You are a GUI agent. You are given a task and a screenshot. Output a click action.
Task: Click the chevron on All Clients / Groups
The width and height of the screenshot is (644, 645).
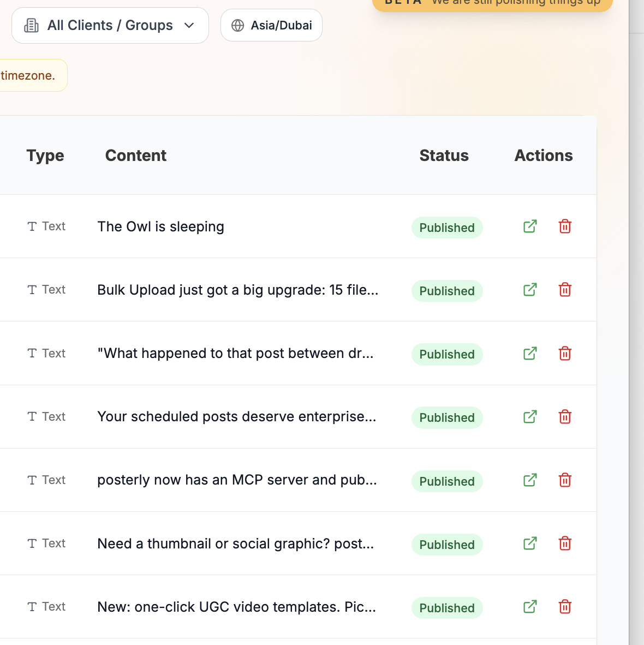(189, 25)
